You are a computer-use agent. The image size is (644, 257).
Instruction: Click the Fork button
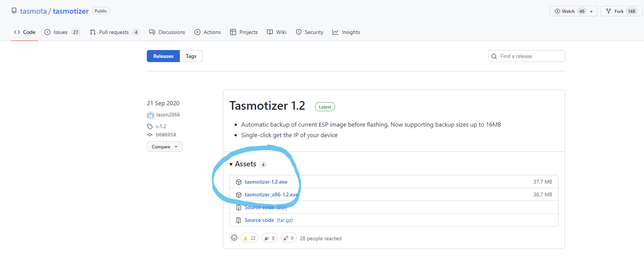621,11
